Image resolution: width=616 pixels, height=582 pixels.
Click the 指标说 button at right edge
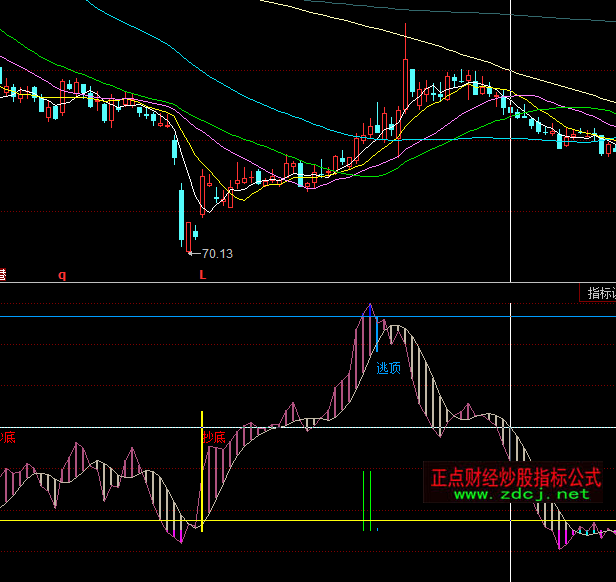(600, 293)
